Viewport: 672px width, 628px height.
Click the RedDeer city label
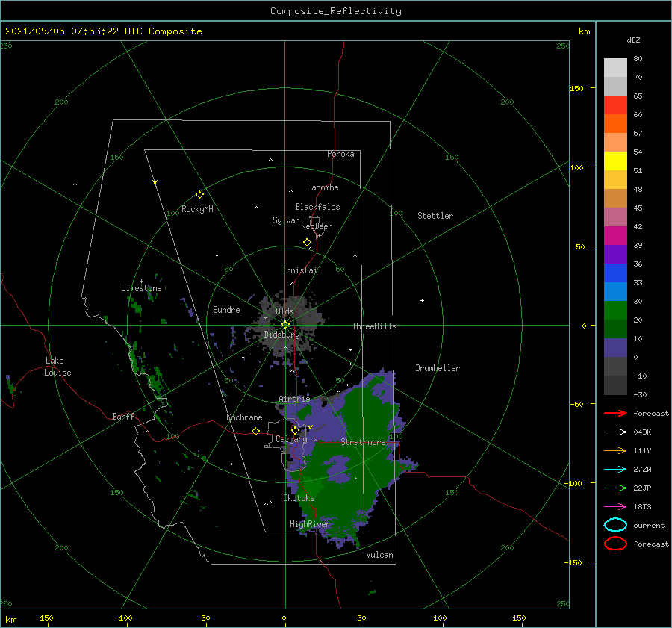click(317, 226)
